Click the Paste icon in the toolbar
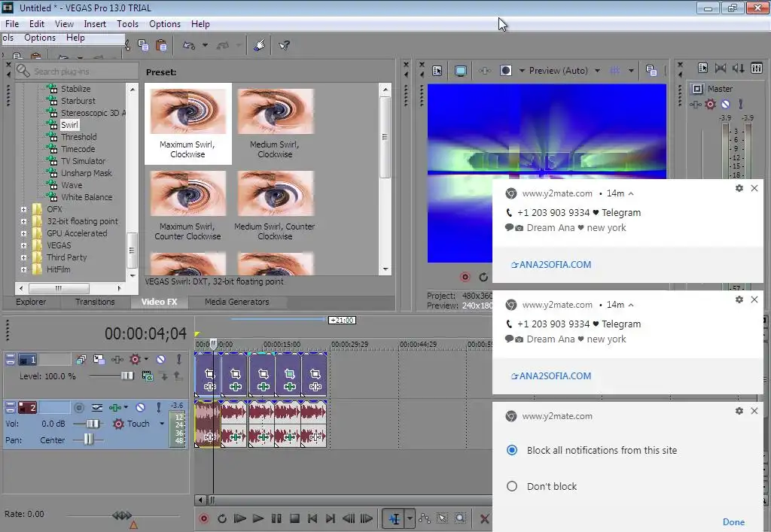 pos(161,45)
